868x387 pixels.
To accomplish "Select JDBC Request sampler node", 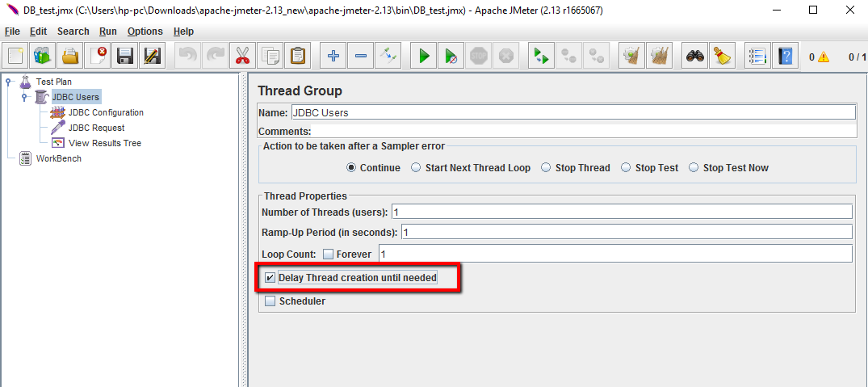I will 96,128.
